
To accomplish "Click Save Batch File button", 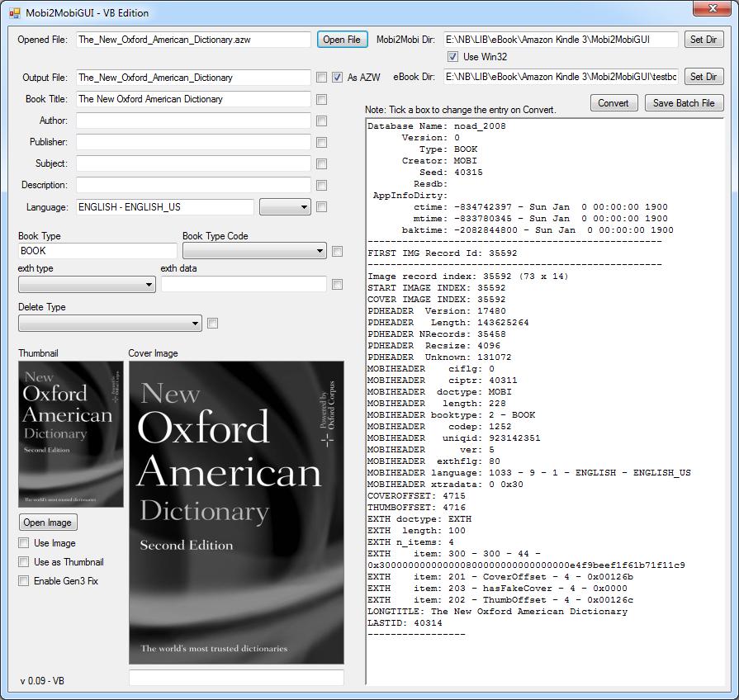I will 684,103.
